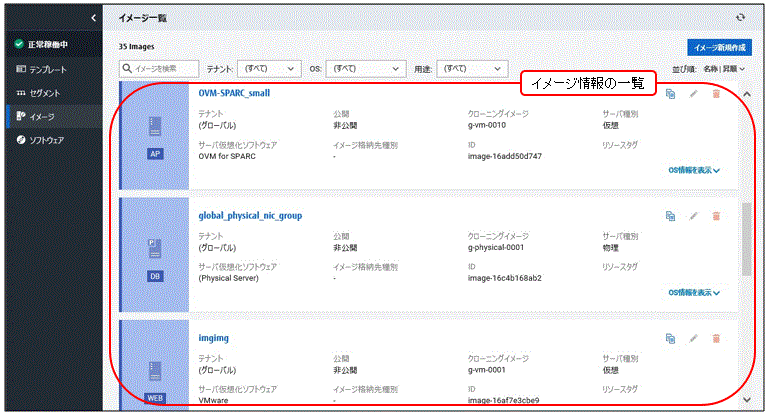Click the ID image-16add50d747

coord(505,156)
